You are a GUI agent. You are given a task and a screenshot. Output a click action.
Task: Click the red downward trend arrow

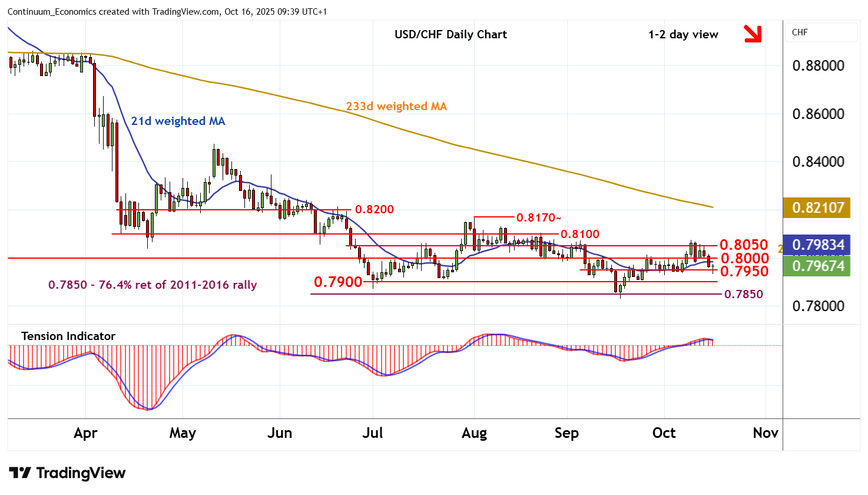coord(753,34)
